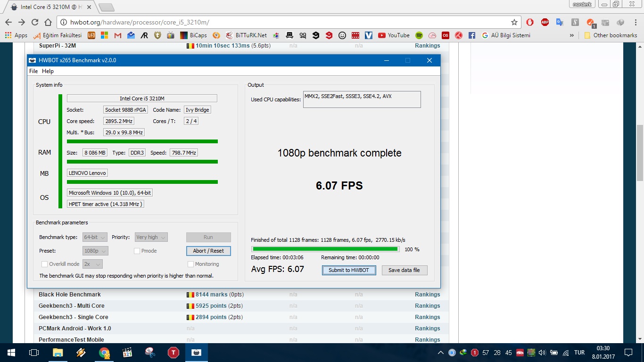Viewport: 644px width, 362px height.
Task: Click the HPET timer active field
Action: [105, 204]
